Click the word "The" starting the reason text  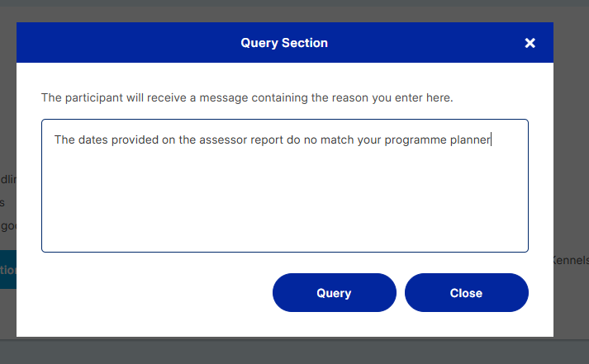click(64, 139)
